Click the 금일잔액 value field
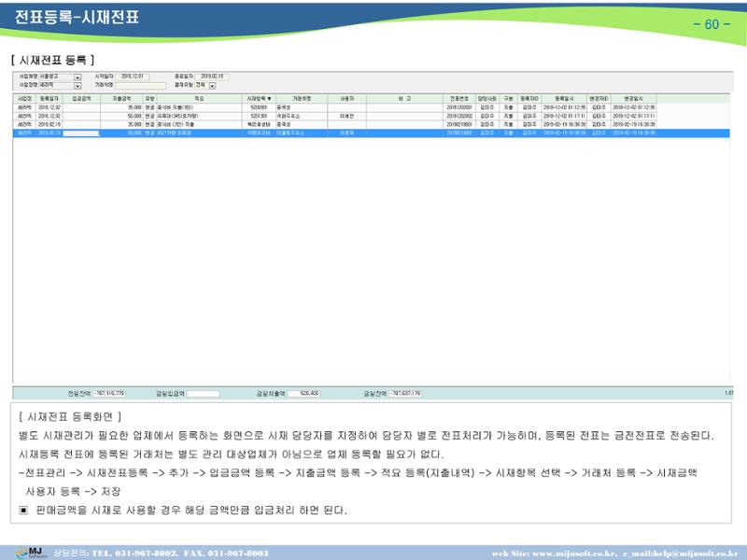Viewport: 747px width, 560px height. (x=405, y=393)
